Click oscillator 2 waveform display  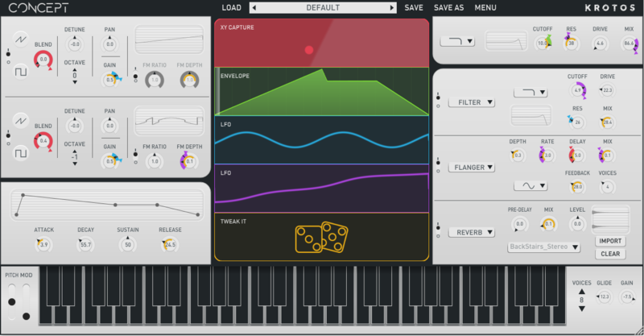click(x=169, y=121)
